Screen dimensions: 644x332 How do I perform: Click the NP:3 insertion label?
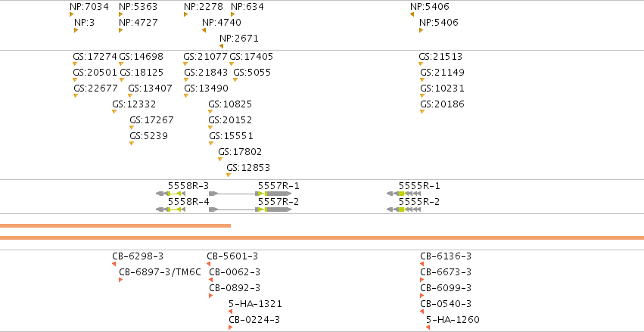point(84,23)
